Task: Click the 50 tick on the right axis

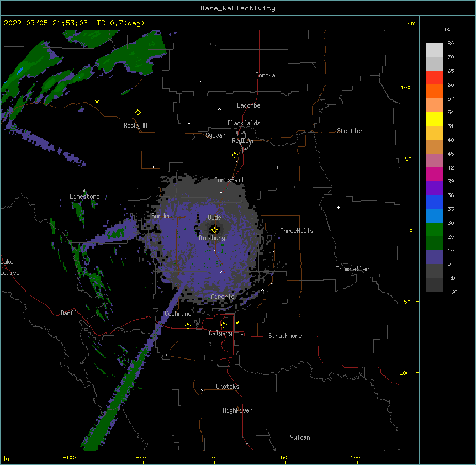Action: [x=408, y=158]
